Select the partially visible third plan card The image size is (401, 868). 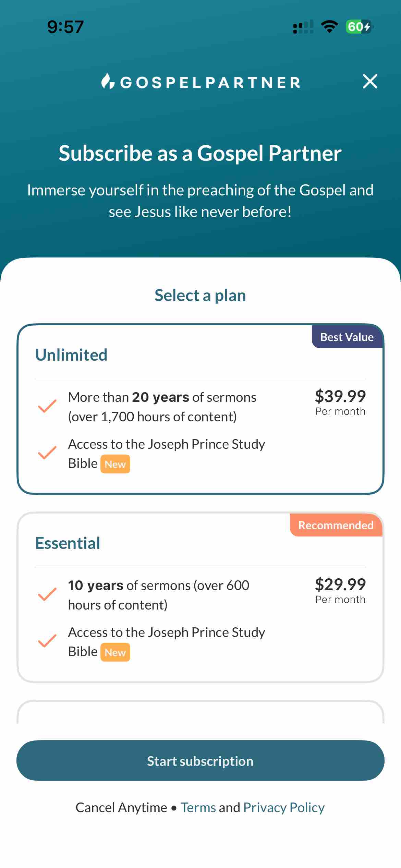200,713
